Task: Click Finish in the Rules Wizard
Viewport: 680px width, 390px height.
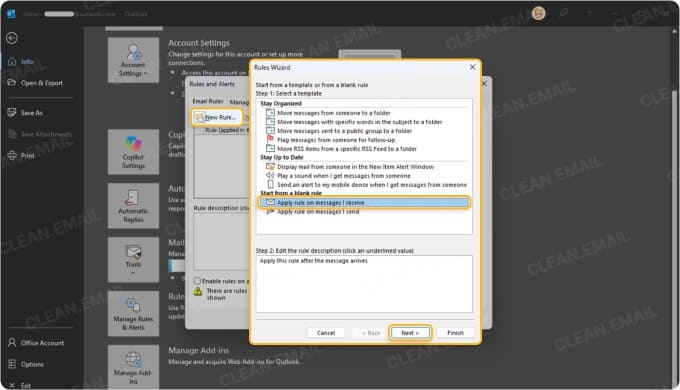Action: click(x=455, y=333)
